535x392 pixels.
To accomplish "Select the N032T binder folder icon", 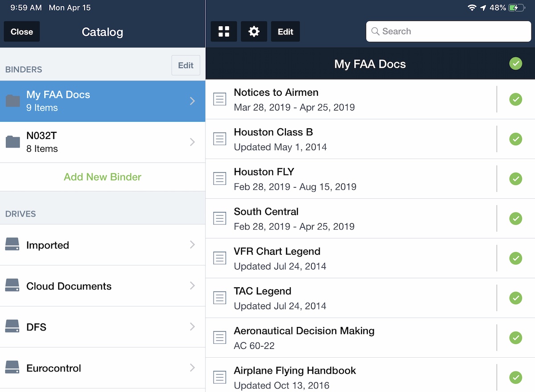I will point(12,142).
